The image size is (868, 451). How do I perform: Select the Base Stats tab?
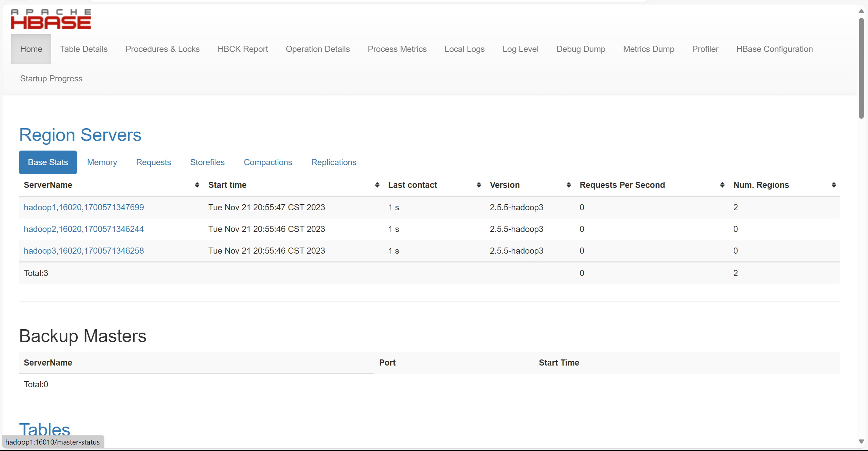(48, 162)
